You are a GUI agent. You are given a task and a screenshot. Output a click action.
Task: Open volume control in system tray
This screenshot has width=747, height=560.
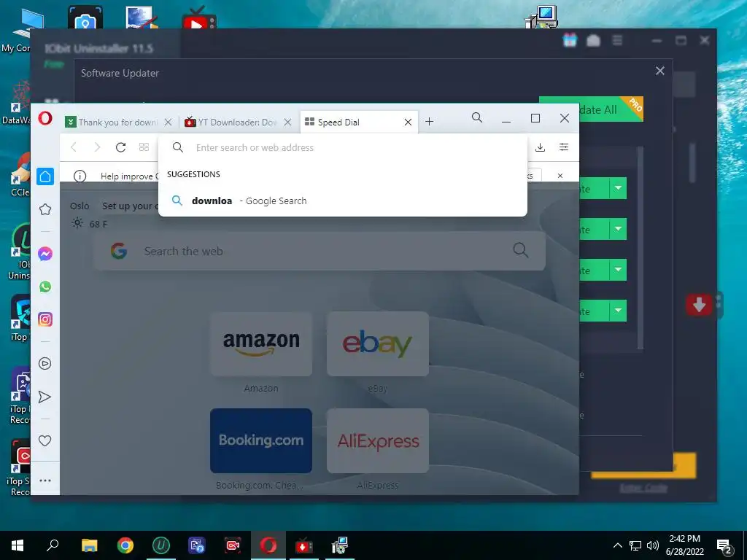[653, 545]
